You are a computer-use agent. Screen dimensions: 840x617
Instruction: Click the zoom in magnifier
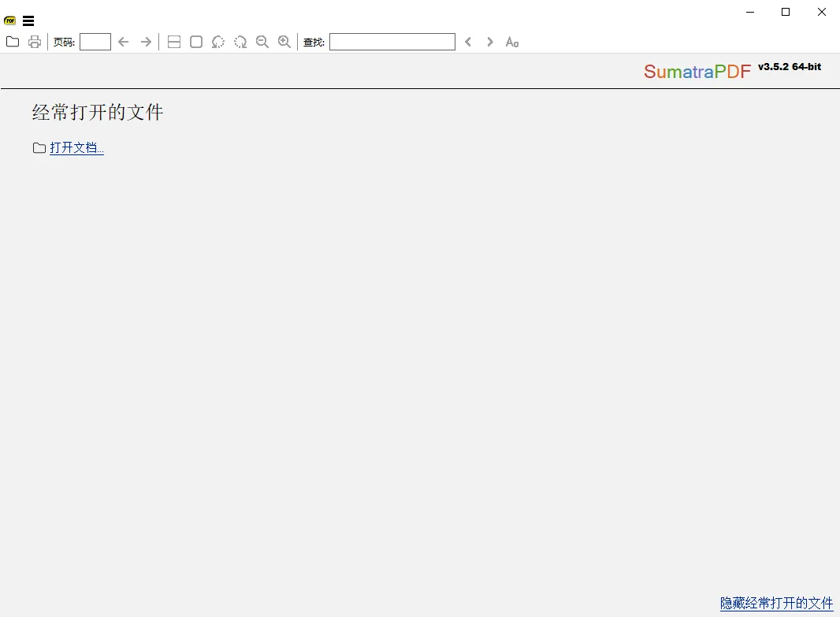pyautogui.click(x=284, y=42)
